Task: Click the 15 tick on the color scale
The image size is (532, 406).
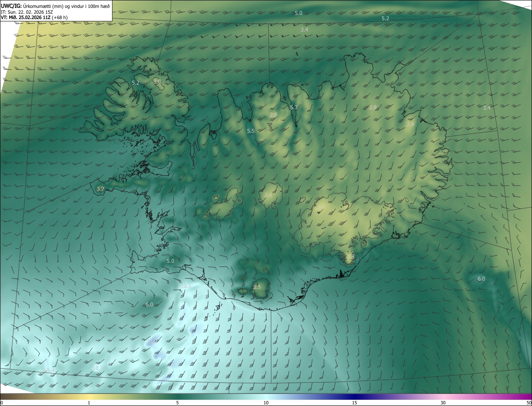Action: coord(355,403)
